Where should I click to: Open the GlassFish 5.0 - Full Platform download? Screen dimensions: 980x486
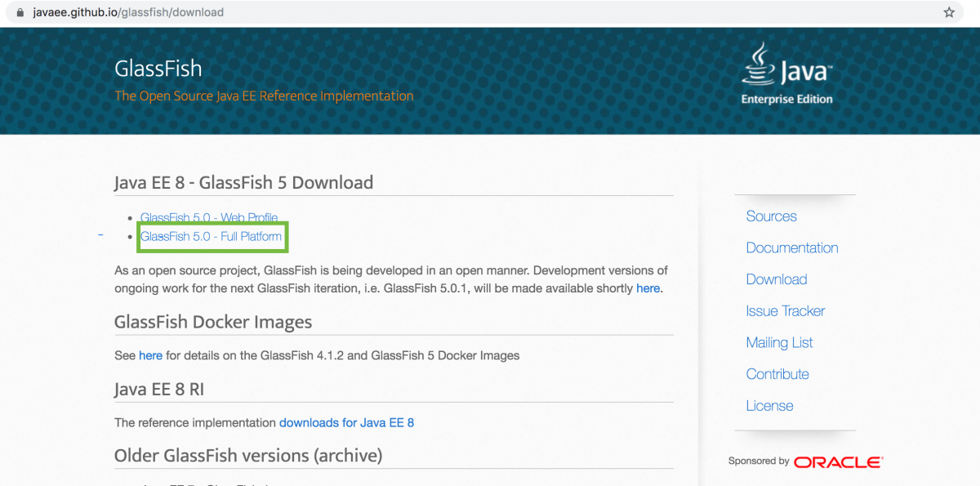pos(212,236)
